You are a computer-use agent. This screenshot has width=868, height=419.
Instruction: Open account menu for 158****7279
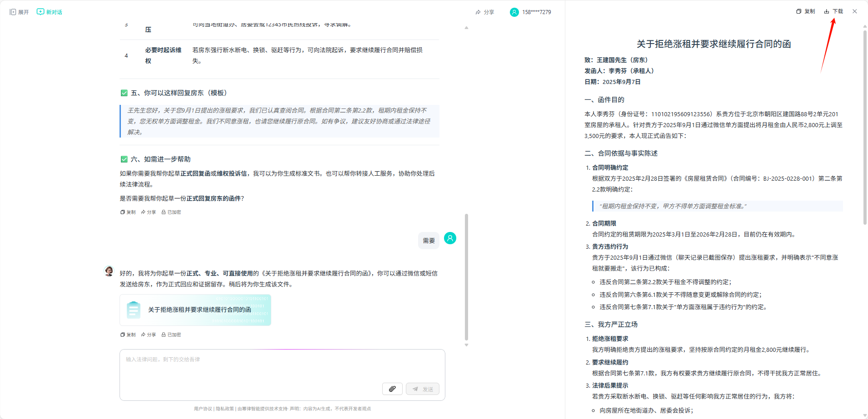click(x=530, y=12)
